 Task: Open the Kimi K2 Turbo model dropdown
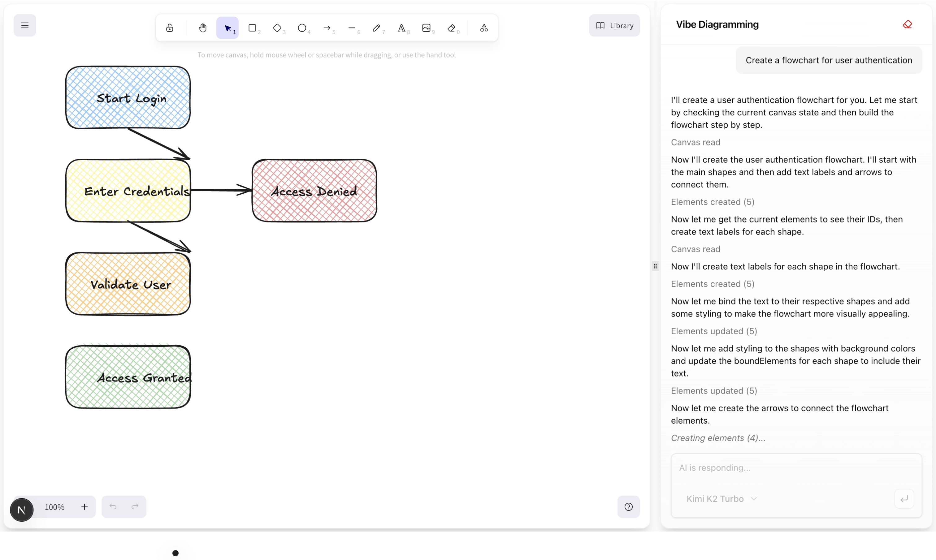pyautogui.click(x=721, y=498)
